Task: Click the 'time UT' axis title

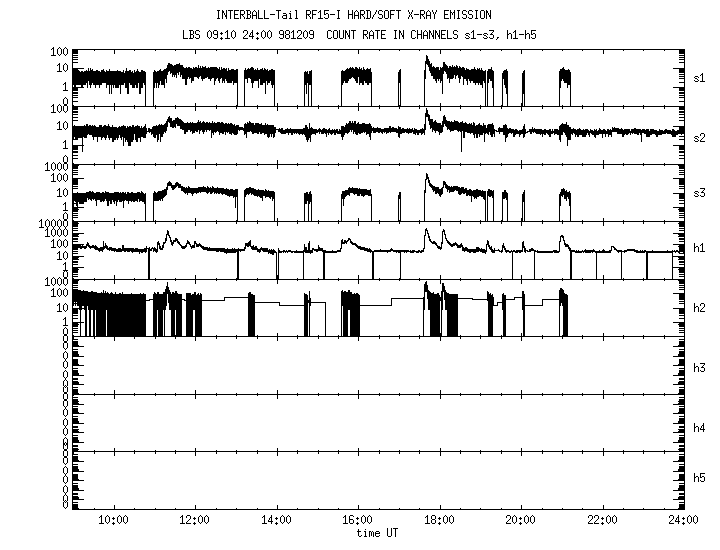Action: (x=378, y=533)
